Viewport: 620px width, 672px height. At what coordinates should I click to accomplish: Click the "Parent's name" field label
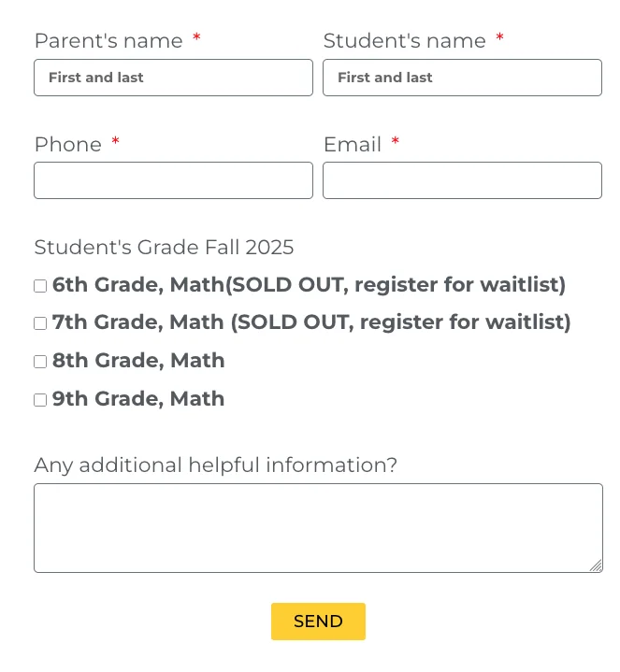(108, 41)
